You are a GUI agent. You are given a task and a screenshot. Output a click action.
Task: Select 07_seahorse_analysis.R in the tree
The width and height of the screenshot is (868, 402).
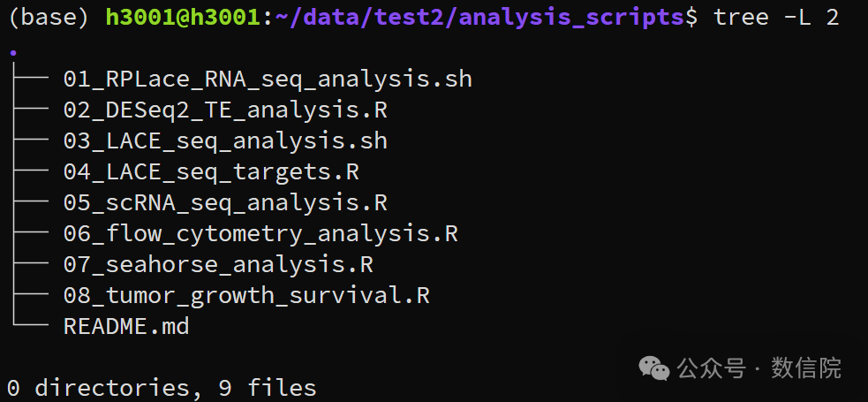point(218,264)
